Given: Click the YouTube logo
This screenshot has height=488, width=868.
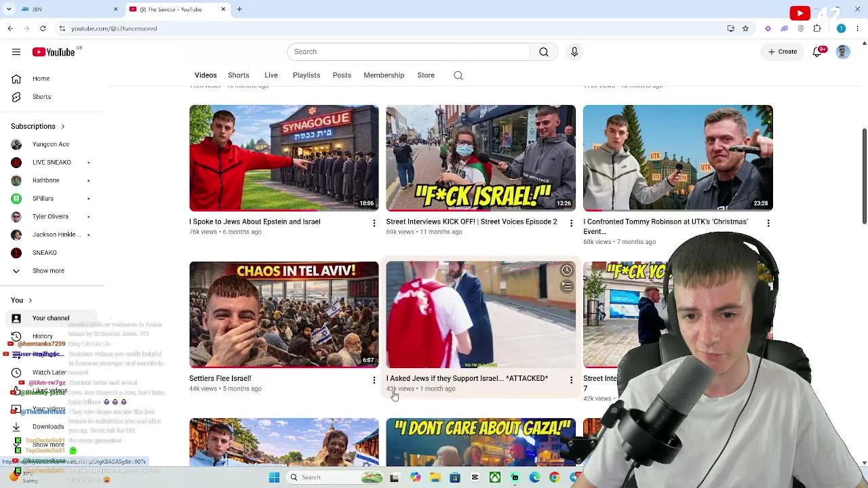Looking at the screenshot, I should pos(54,52).
